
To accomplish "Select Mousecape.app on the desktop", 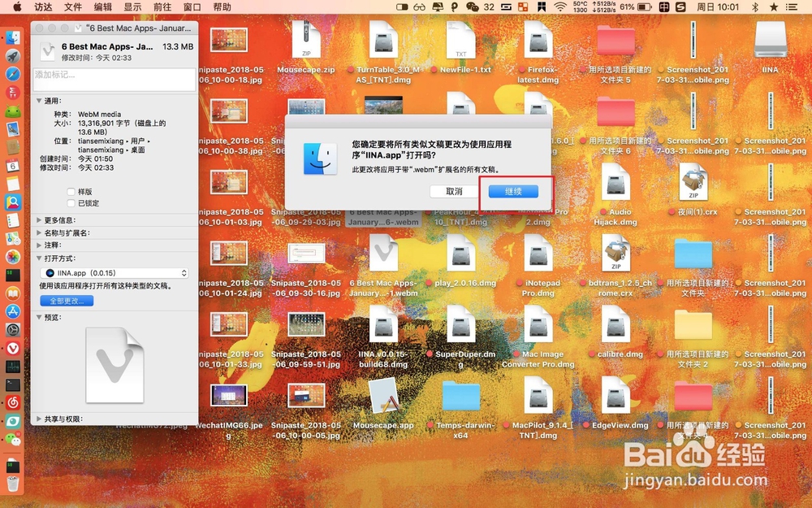I will point(383,396).
